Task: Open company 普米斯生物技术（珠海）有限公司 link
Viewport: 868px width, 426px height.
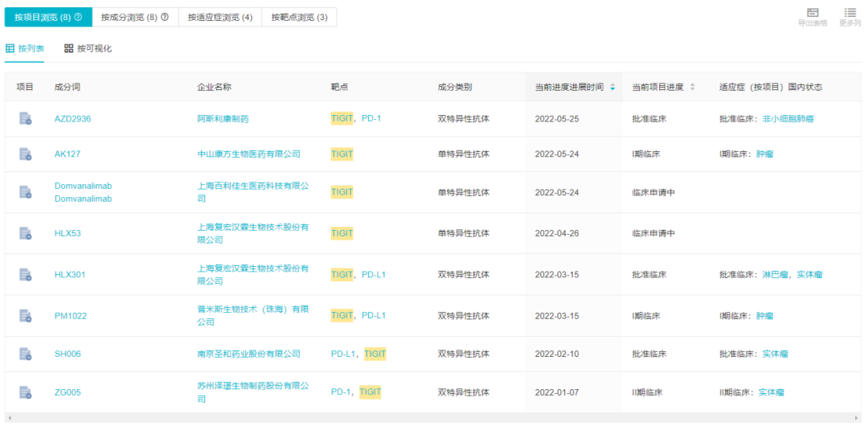Action: [x=253, y=315]
